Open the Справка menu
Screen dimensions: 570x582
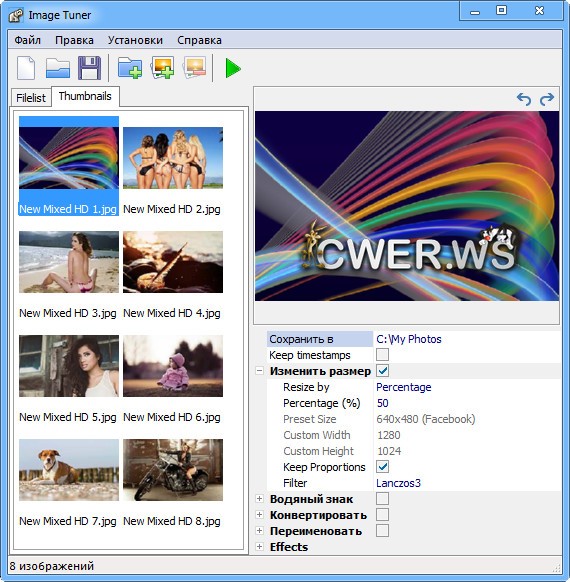tap(199, 40)
